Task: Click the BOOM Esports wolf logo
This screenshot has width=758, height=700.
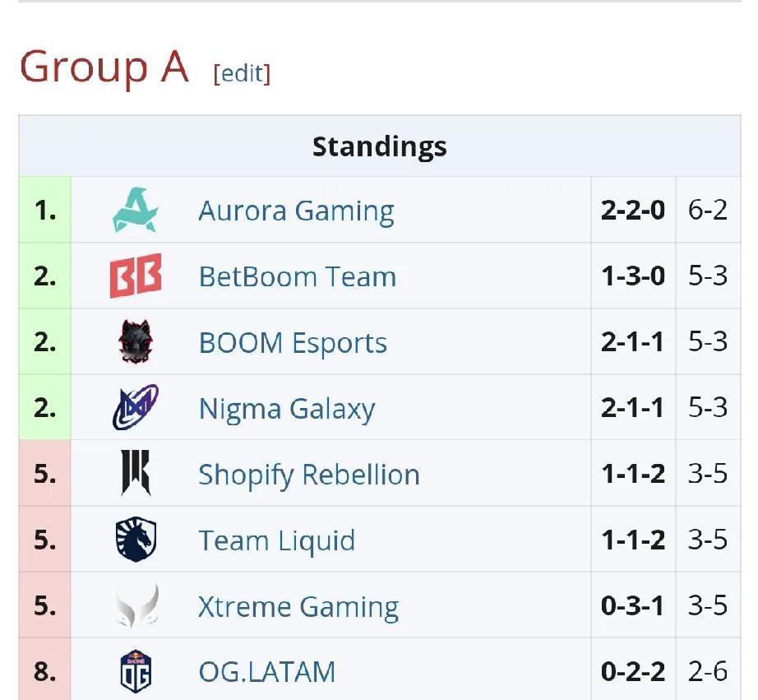Action: pos(136,342)
